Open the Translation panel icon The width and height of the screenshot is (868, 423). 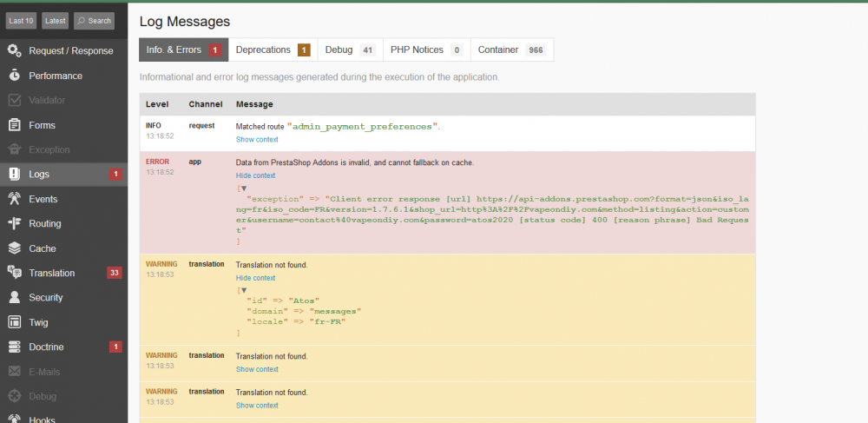coord(15,273)
